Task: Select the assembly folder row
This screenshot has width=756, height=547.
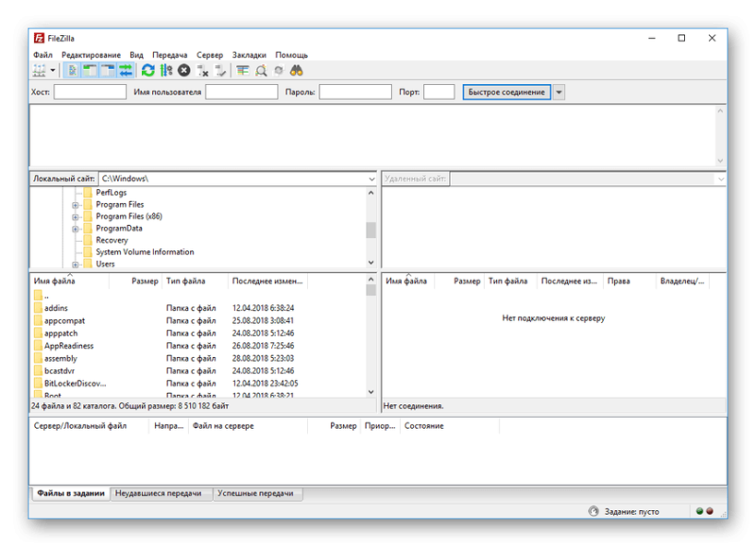Action: (198, 358)
